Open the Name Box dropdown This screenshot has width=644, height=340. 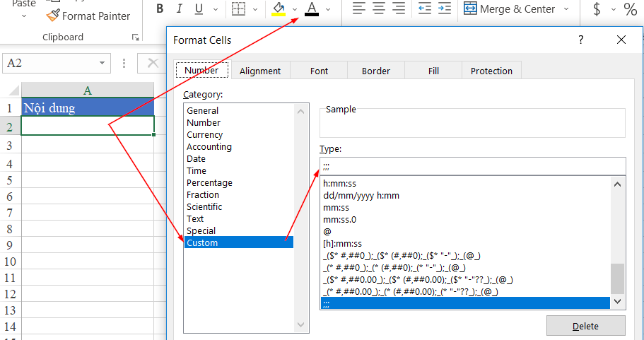pos(102,63)
